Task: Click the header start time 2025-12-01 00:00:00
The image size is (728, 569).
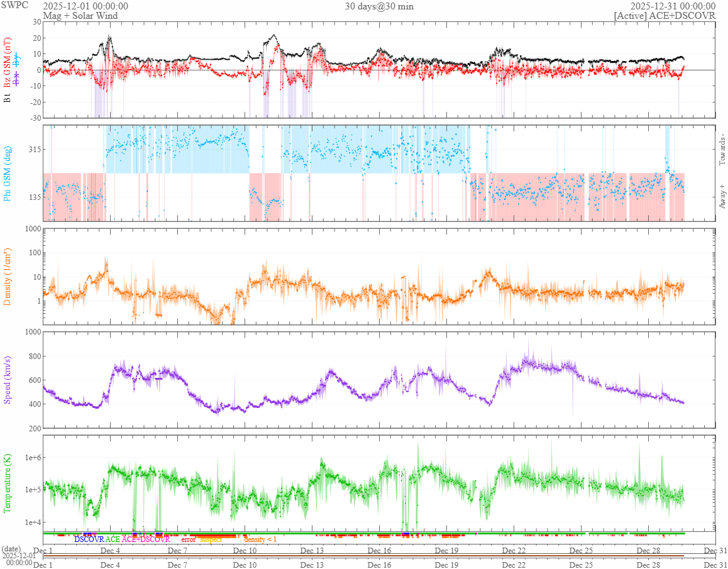Action: (x=85, y=6)
